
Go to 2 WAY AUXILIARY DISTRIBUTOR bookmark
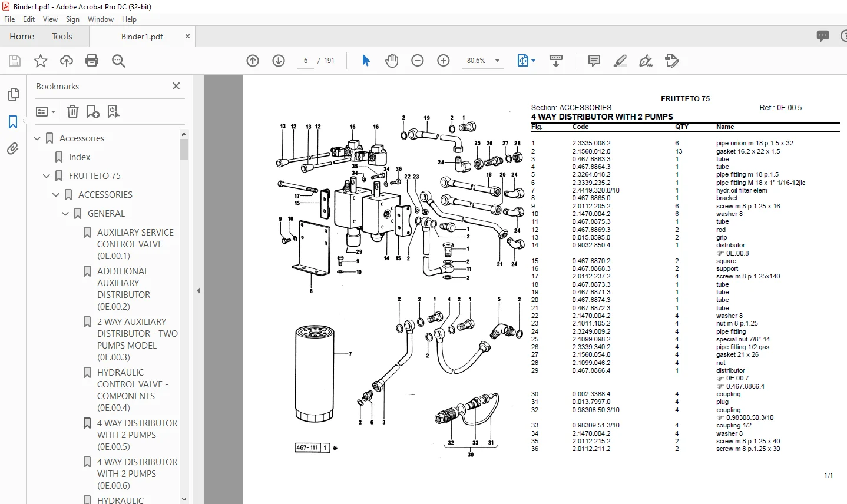pyautogui.click(x=137, y=340)
